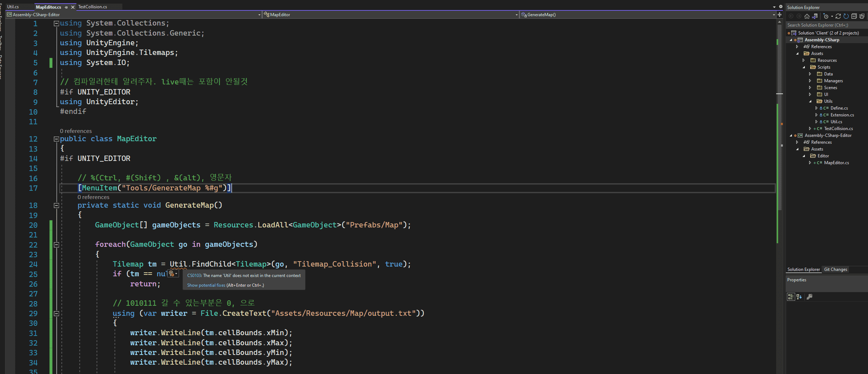
Task: Sort properties alphabetically
Action: click(x=799, y=297)
